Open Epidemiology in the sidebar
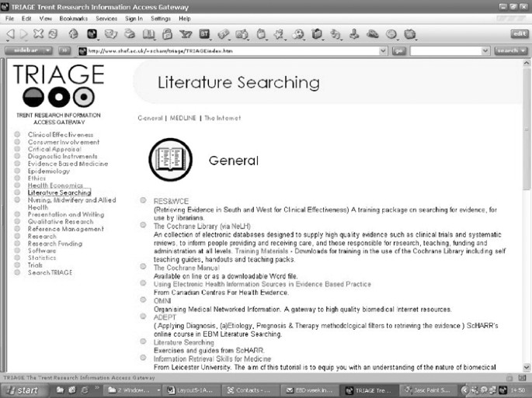This screenshot has height=398, width=532. click(49, 171)
